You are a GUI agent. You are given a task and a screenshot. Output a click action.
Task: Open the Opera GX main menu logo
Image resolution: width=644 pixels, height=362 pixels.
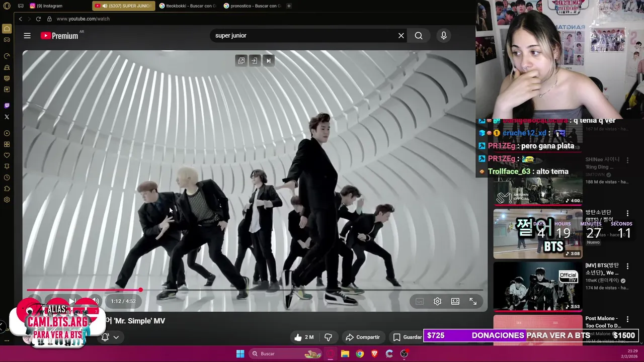point(7,6)
